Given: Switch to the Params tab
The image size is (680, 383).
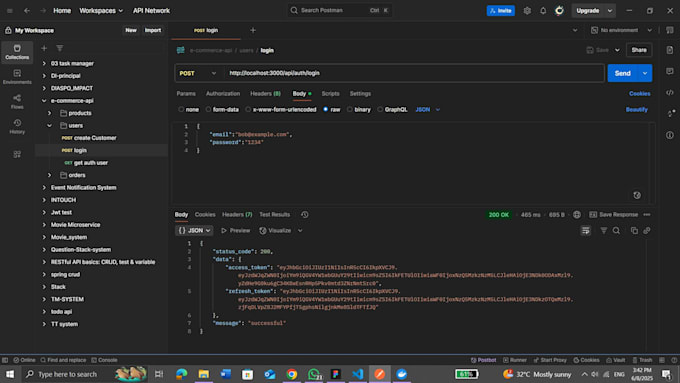Looking at the screenshot, I should click(186, 94).
